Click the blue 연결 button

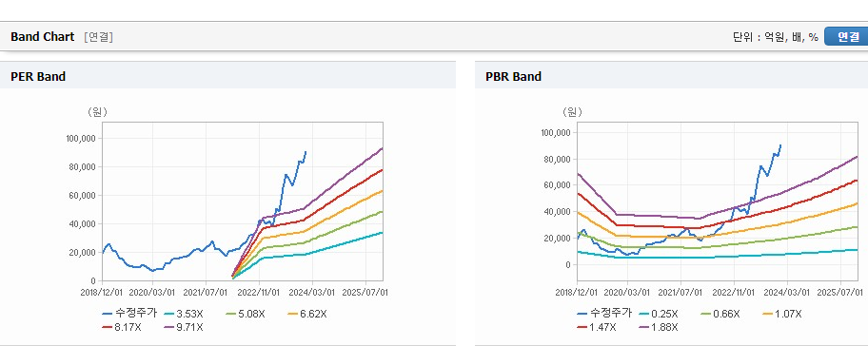(x=846, y=36)
